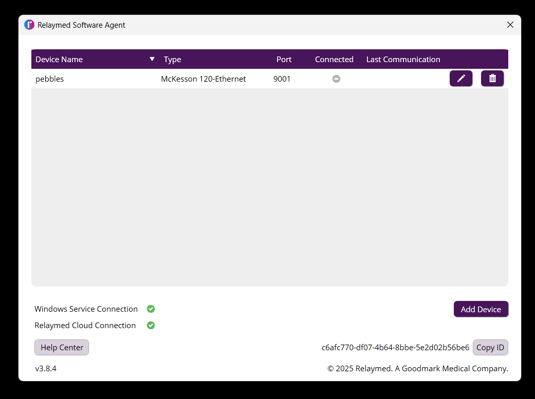Open the Add Device dialog

(x=481, y=309)
